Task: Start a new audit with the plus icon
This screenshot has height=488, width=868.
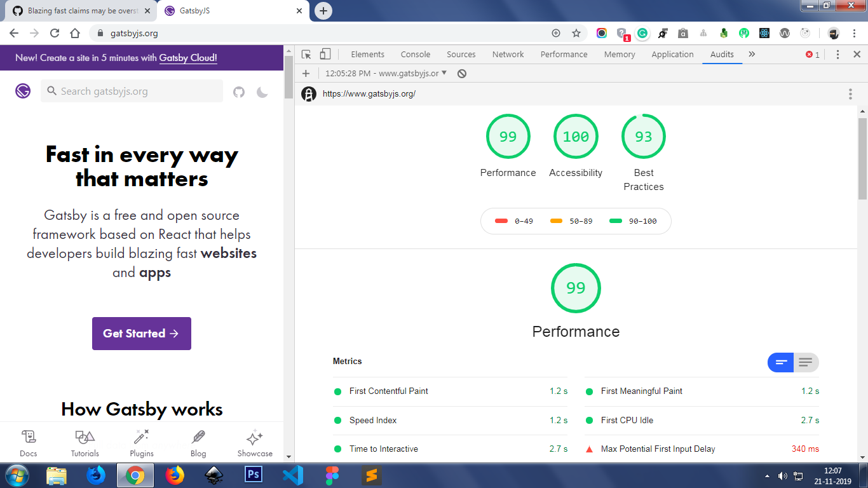Action: 306,73
